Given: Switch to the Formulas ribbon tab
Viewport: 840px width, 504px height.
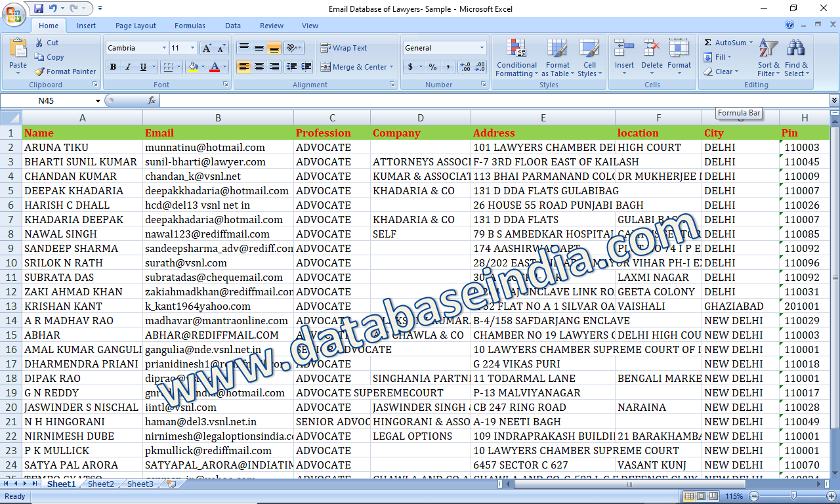Looking at the screenshot, I should [190, 26].
